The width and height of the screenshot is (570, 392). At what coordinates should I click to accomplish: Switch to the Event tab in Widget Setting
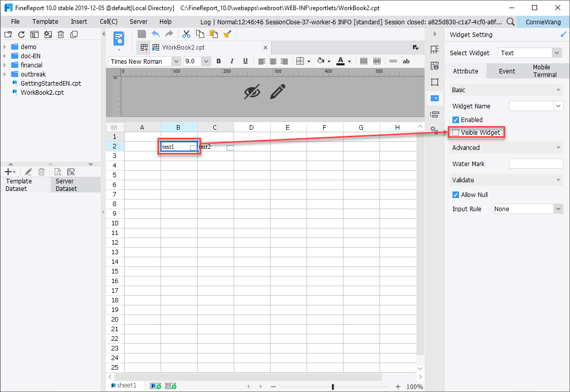click(x=507, y=71)
